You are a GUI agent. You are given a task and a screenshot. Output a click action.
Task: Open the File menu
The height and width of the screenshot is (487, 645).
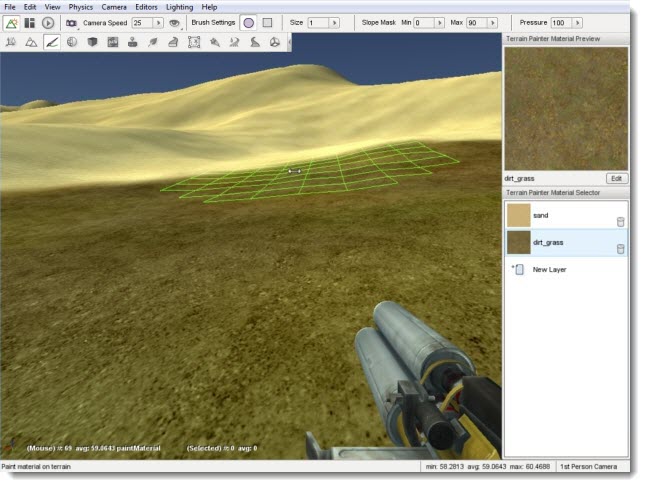[10, 7]
